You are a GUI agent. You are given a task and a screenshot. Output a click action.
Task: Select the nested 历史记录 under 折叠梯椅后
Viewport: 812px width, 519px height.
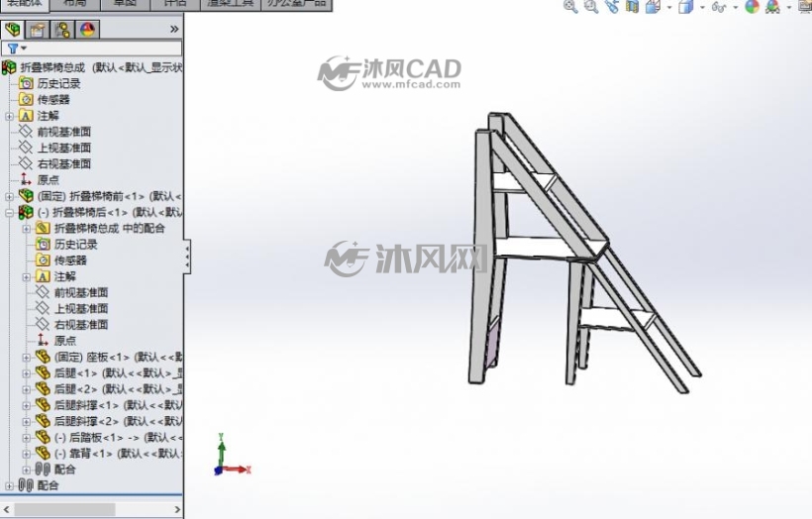tap(66, 244)
